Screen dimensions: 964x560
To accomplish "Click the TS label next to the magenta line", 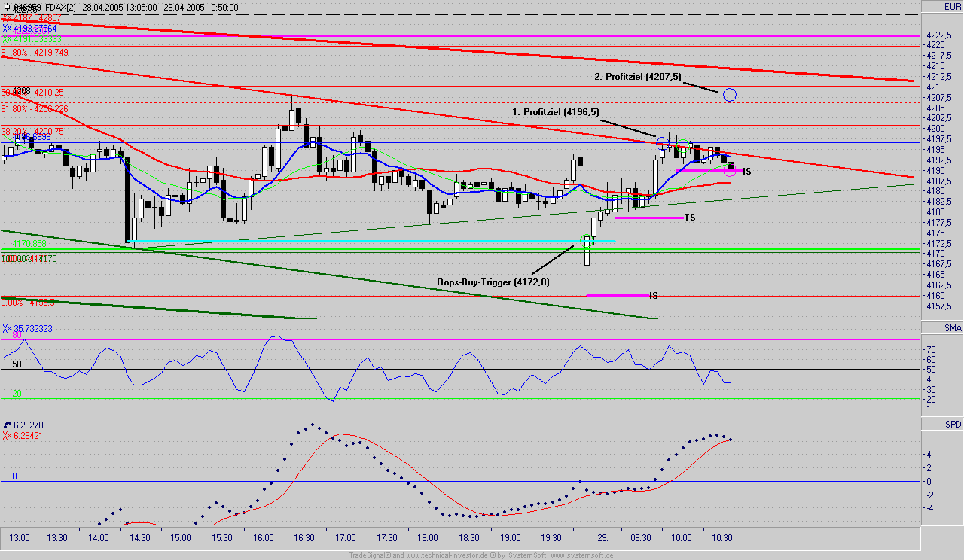I will pyautogui.click(x=689, y=218).
